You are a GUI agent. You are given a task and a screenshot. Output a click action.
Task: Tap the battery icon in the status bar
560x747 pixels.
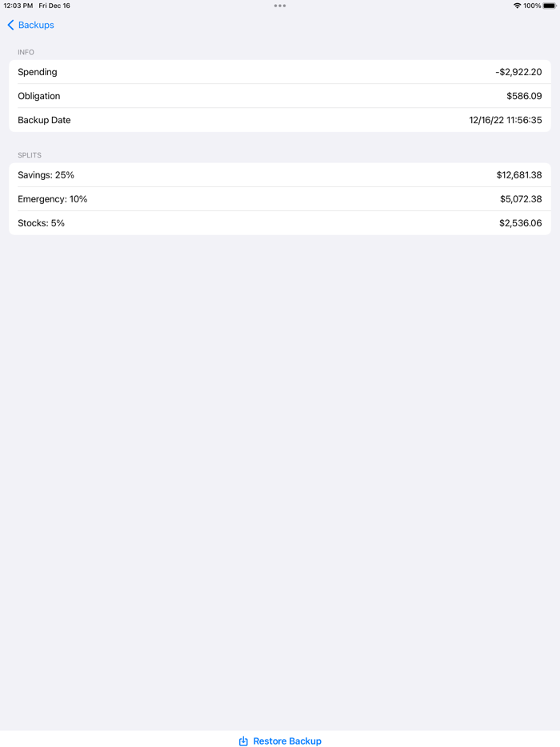tap(550, 6)
